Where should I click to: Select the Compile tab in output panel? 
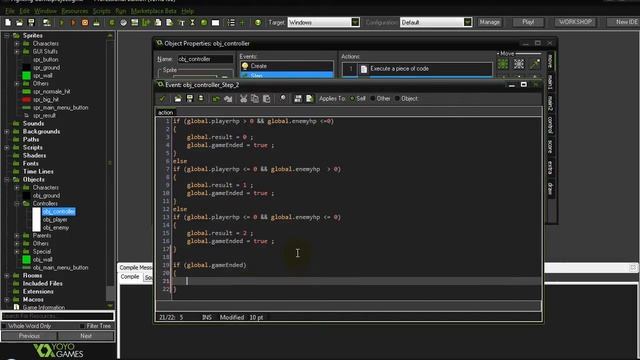(130, 277)
